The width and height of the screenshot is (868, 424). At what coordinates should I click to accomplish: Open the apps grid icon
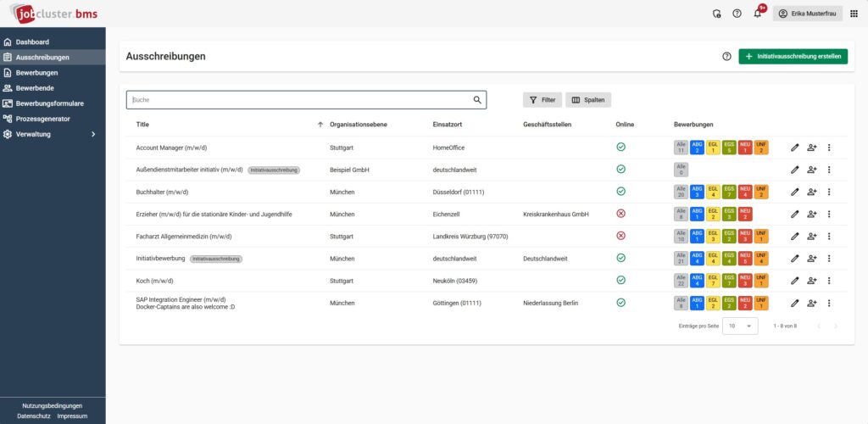click(854, 14)
